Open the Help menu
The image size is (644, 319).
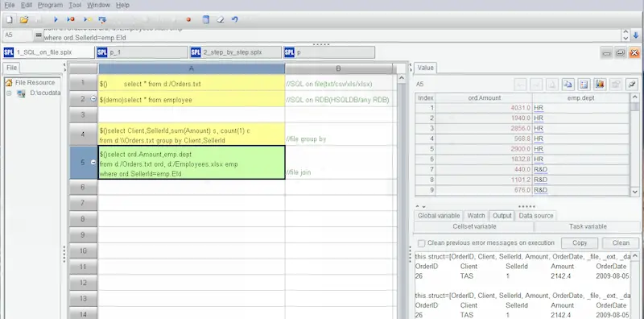(x=122, y=5)
